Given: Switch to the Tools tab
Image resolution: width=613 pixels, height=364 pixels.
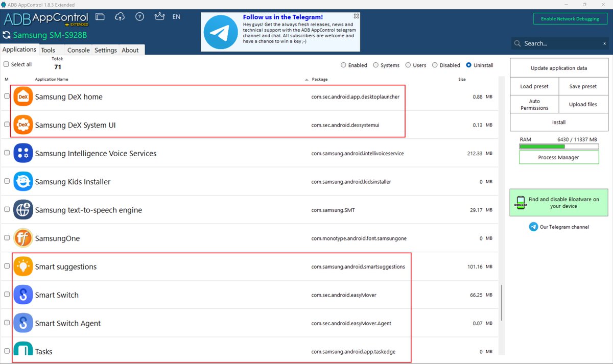Looking at the screenshot, I should (x=48, y=50).
